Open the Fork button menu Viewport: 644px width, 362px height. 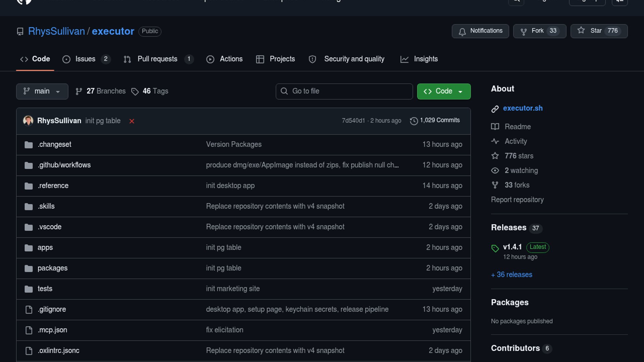pyautogui.click(x=539, y=31)
